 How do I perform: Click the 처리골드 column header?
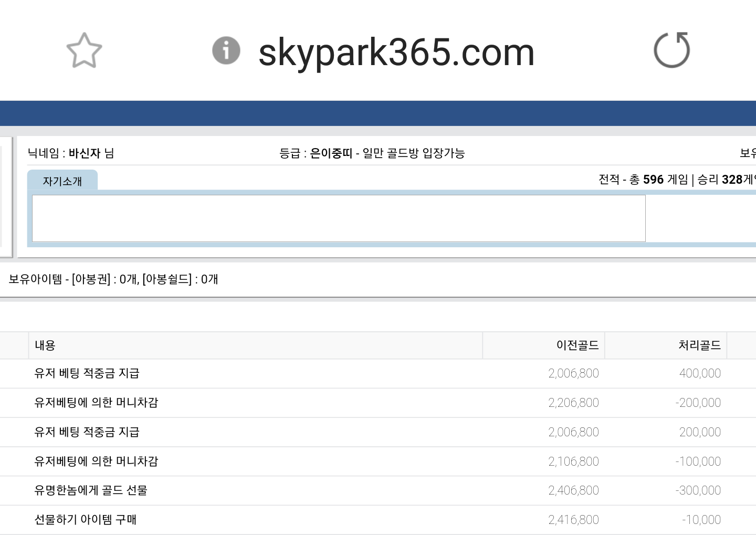tap(699, 345)
